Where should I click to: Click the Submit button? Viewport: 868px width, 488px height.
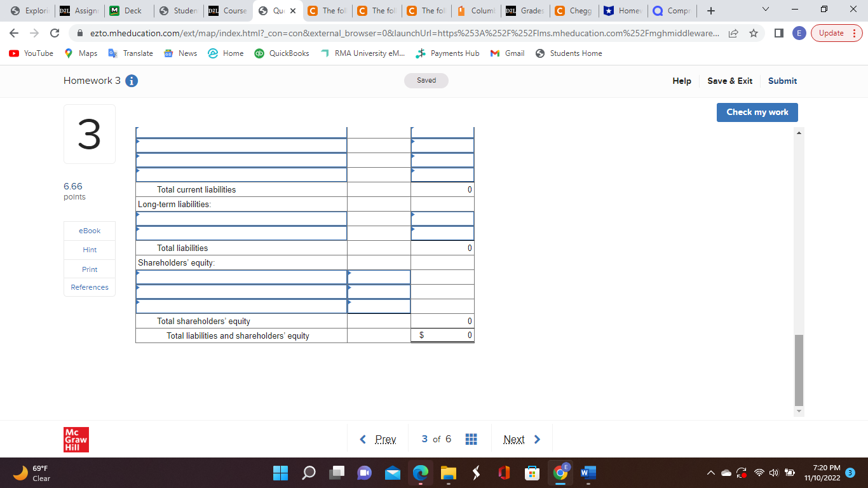tap(782, 81)
